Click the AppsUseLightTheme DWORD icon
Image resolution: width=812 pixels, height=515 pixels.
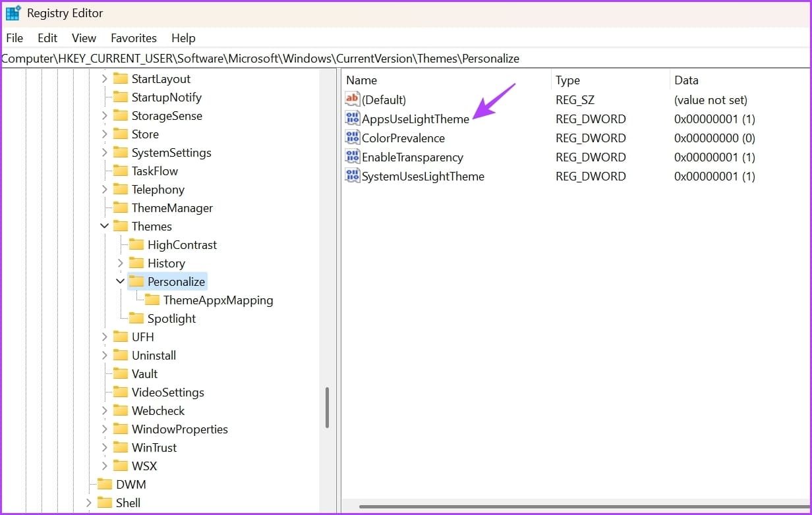pyautogui.click(x=353, y=119)
